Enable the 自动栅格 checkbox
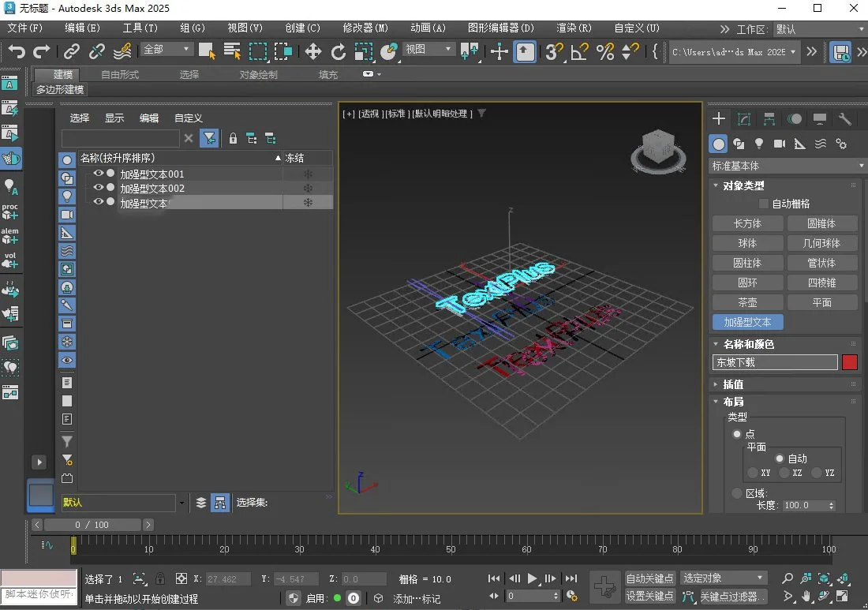 [763, 204]
